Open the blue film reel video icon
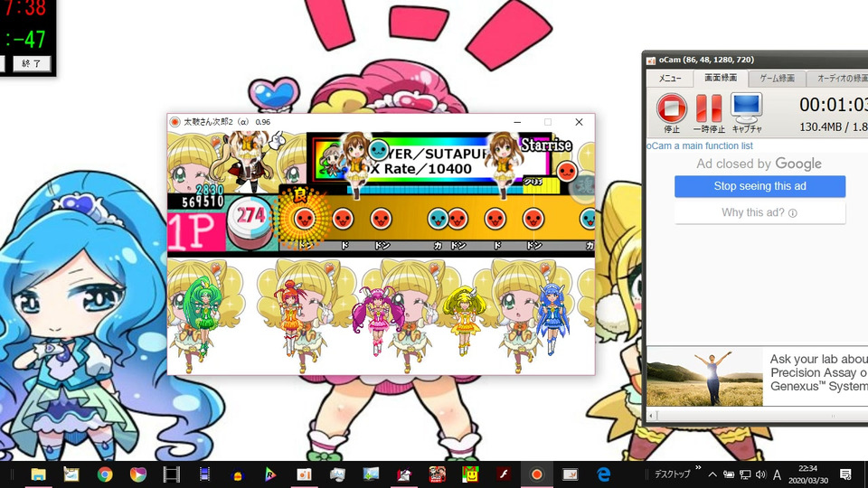The image size is (868, 488). tap(204, 474)
